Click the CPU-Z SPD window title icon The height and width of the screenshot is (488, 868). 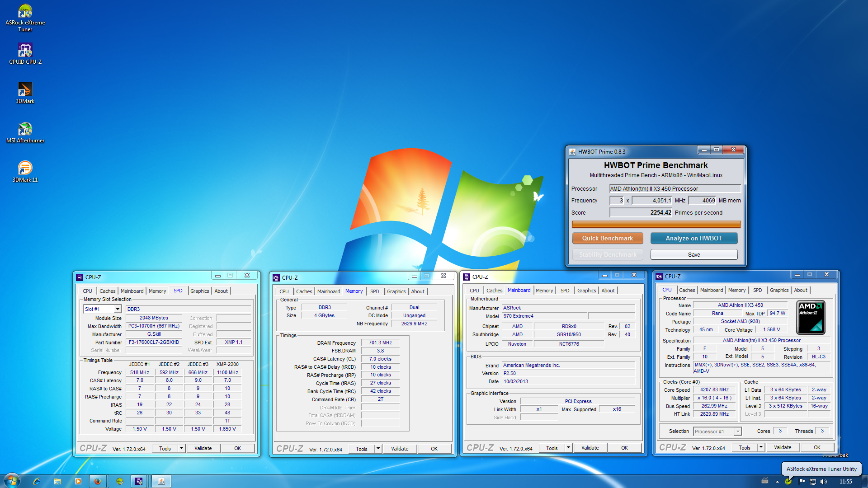[80, 277]
